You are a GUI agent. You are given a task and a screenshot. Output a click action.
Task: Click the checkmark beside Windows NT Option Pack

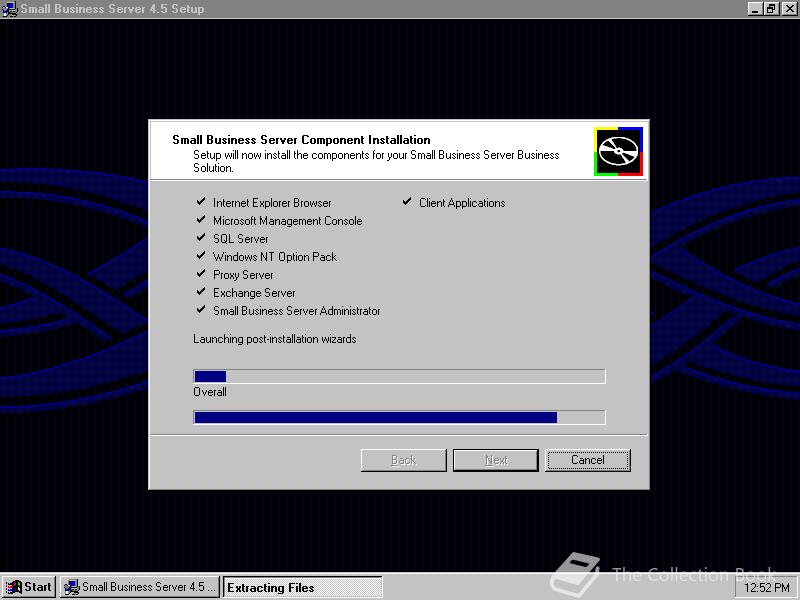tap(201, 255)
